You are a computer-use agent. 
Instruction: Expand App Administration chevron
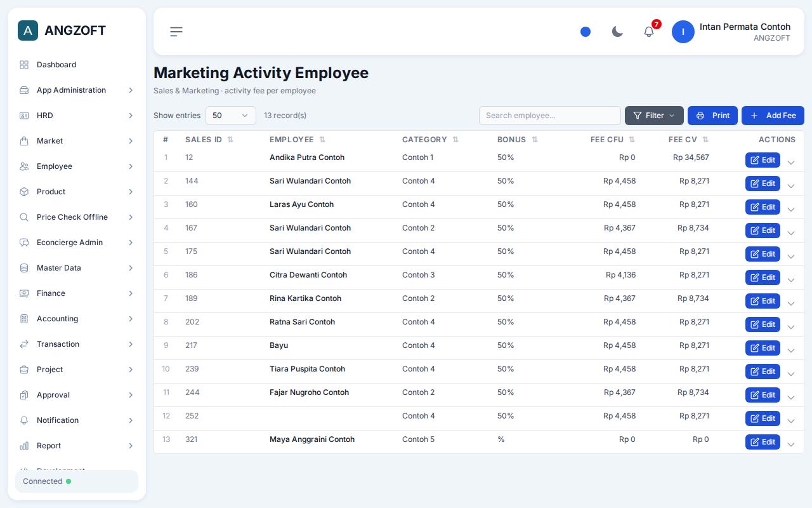click(x=131, y=90)
